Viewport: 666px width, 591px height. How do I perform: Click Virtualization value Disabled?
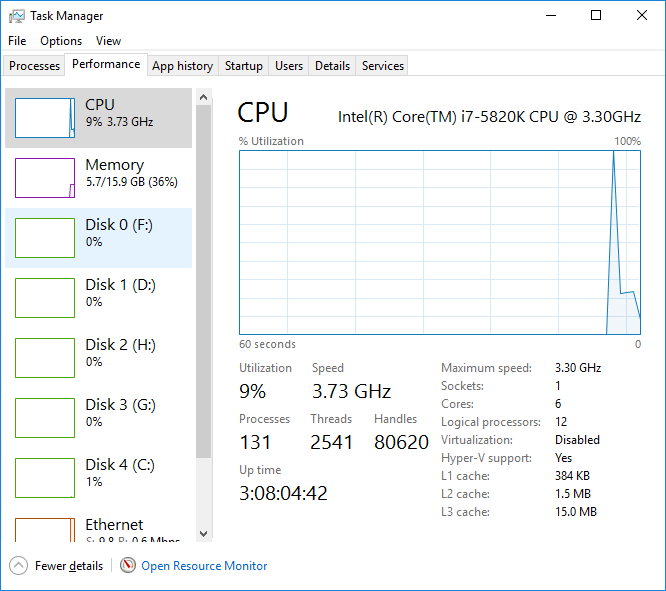[577, 440]
